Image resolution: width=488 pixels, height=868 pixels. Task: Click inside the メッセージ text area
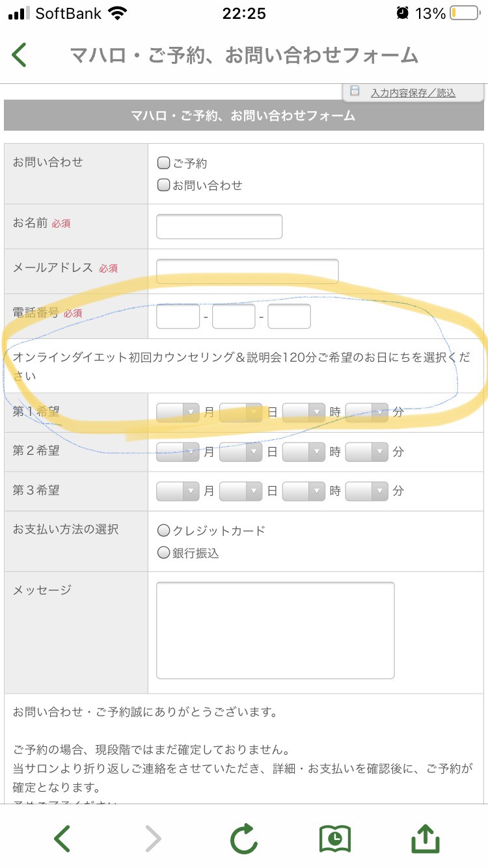275,630
